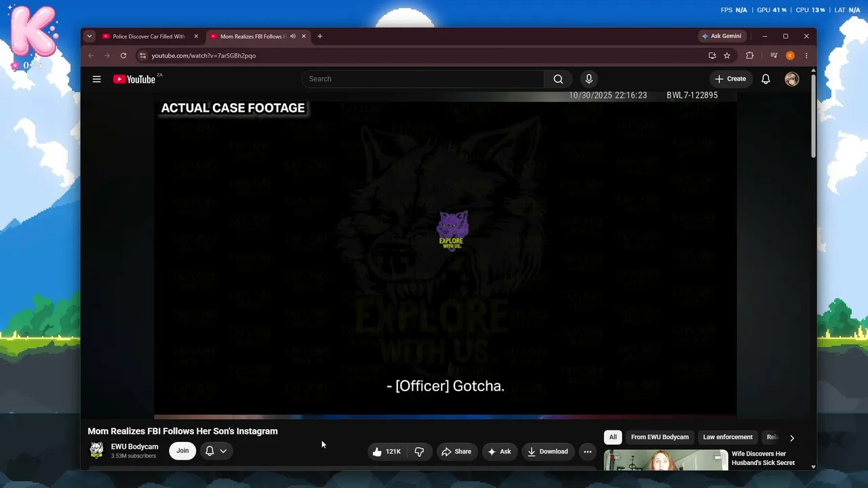Open the account avatar menu on YouTube
The height and width of the screenshot is (488, 868).
[791, 79]
